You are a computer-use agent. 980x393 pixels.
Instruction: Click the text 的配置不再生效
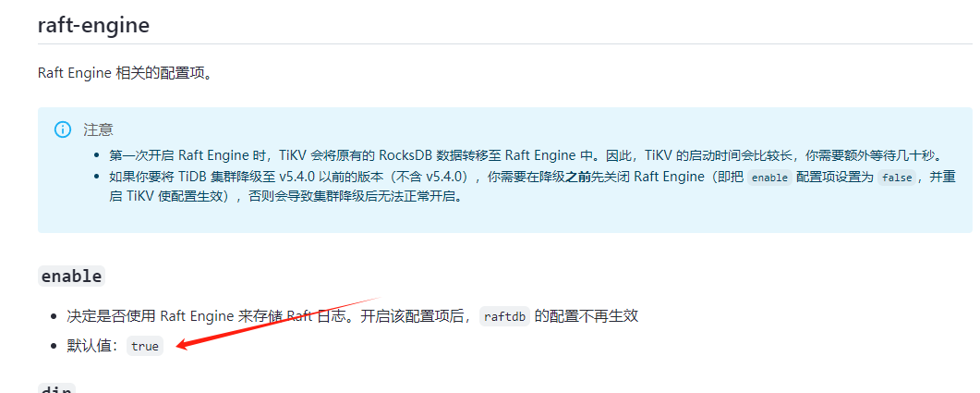click(587, 316)
